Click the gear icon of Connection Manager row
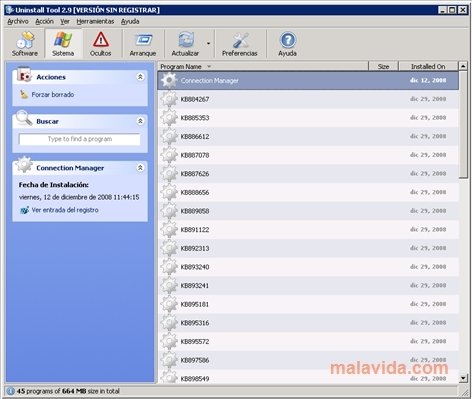472x399 pixels. pos(169,80)
